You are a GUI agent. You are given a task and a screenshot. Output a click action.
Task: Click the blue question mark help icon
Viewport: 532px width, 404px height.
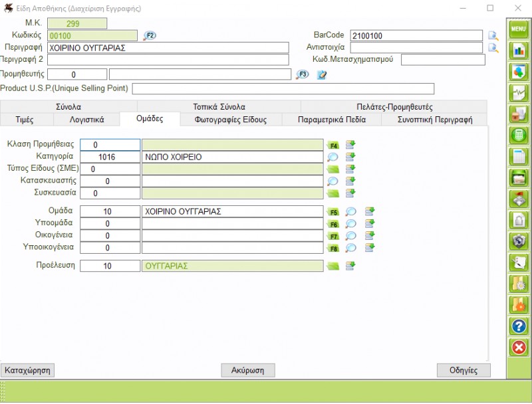point(518,326)
